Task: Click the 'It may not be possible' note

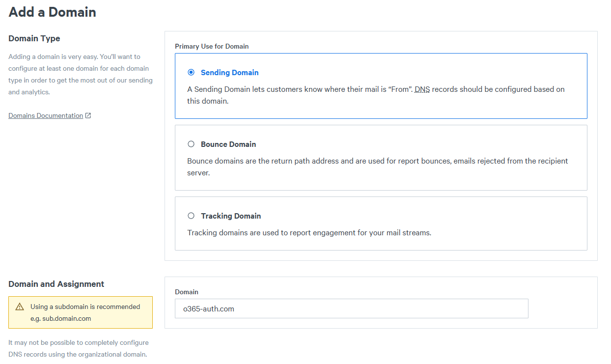Action: pyautogui.click(x=79, y=348)
